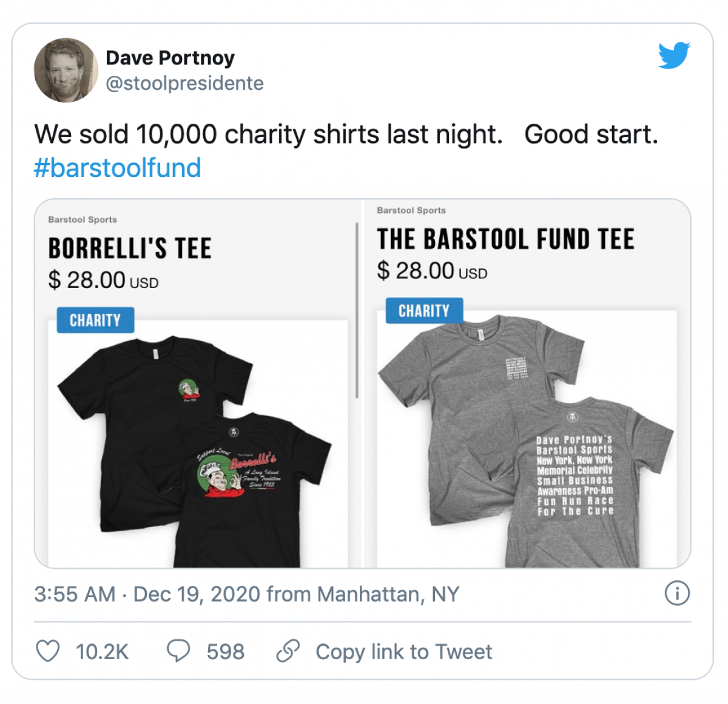Click the Twitter bird logo

(x=674, y=55)
